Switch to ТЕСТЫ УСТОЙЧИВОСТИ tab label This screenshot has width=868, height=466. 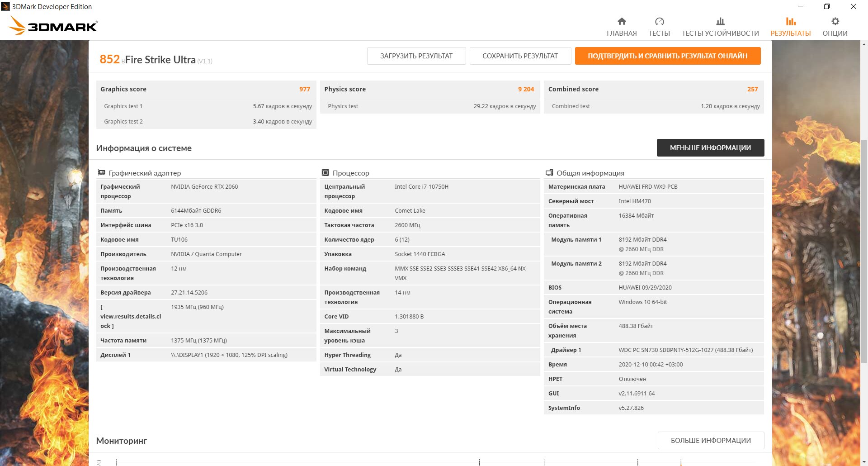720,33
